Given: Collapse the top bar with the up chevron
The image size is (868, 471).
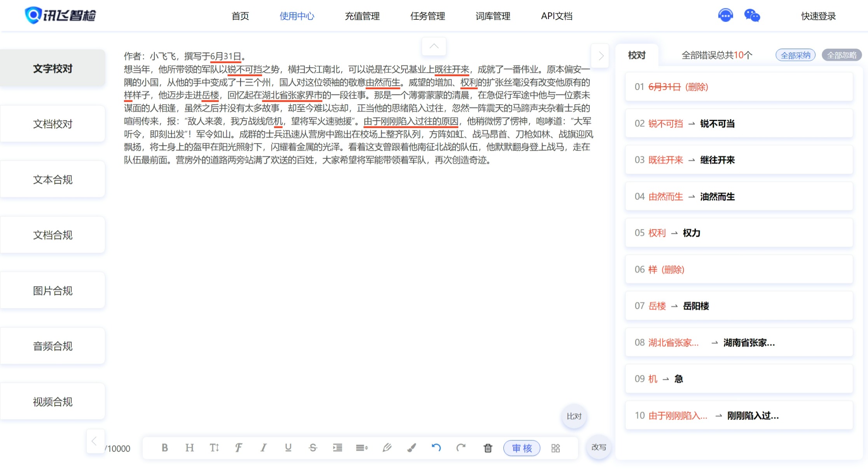Looking at the screenshot, I should tap(434, 46).
